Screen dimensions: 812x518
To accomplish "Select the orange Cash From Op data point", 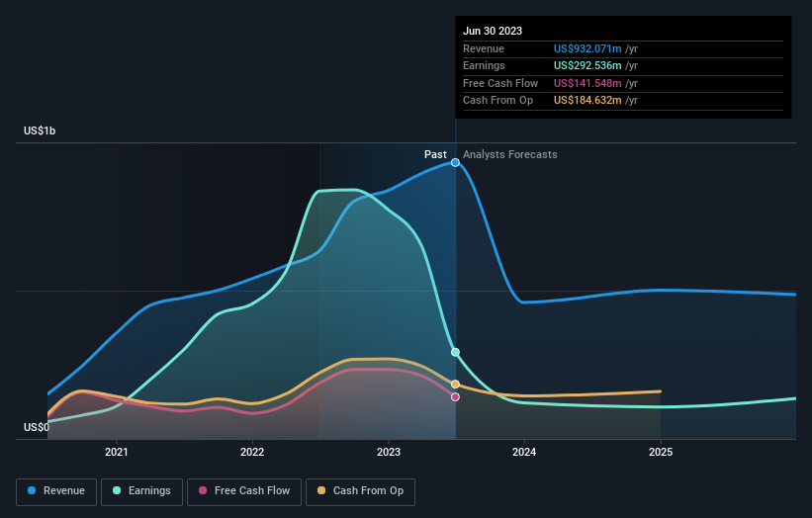I will tap(455, 384).
